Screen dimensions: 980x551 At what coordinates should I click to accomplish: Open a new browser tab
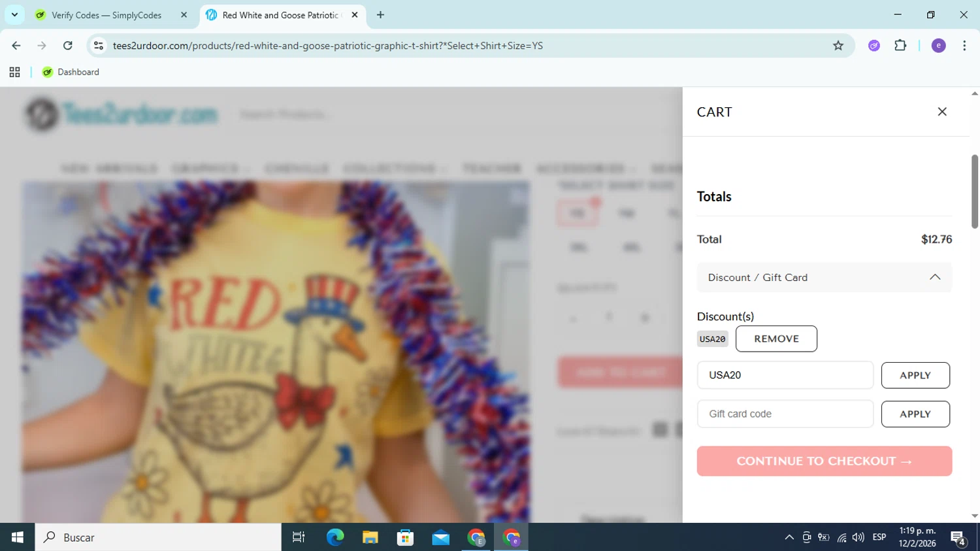coord(380,15)
